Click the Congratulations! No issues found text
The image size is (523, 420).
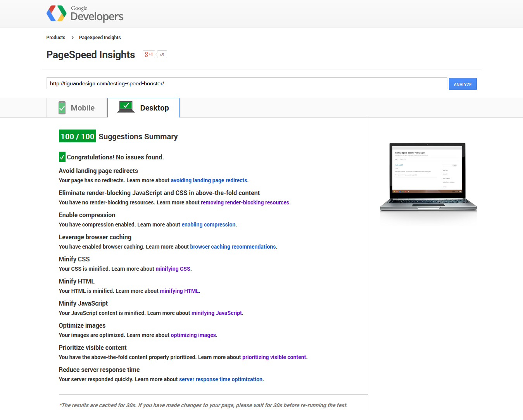coord(116,157)
